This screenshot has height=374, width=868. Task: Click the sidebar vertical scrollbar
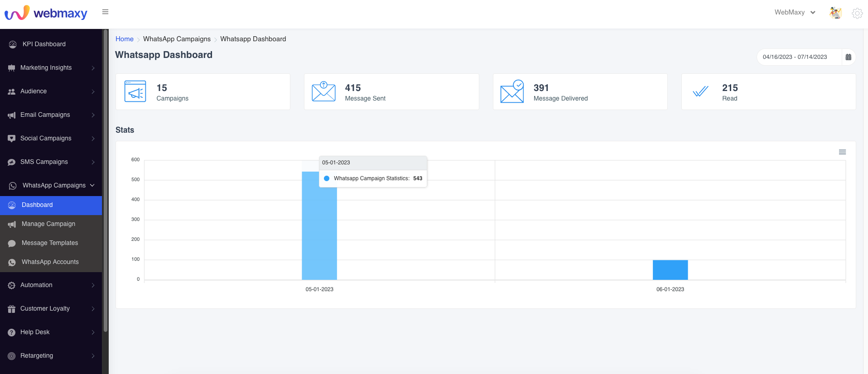(x=106, y=181)
